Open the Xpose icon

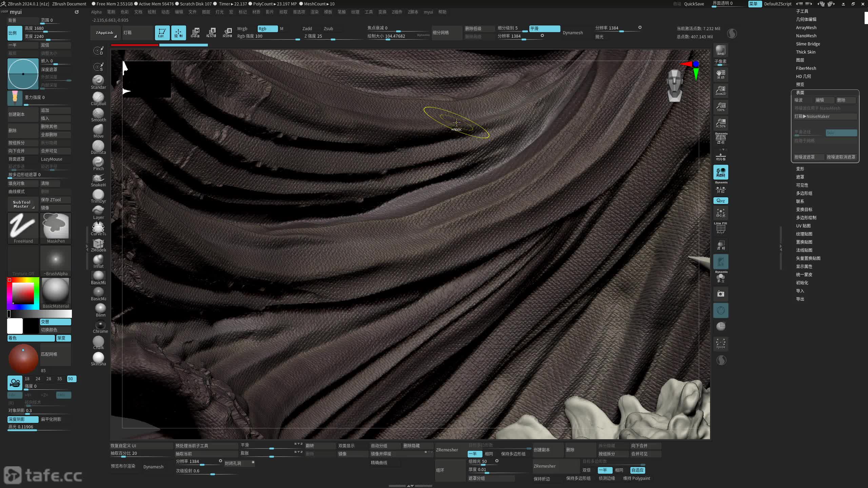click(x=721, y=343)
